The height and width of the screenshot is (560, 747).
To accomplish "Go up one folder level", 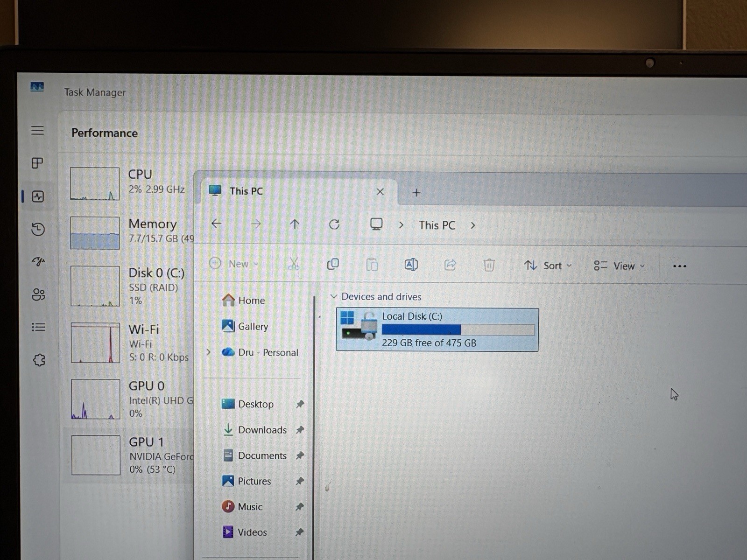I will click(x=295, y=224).
